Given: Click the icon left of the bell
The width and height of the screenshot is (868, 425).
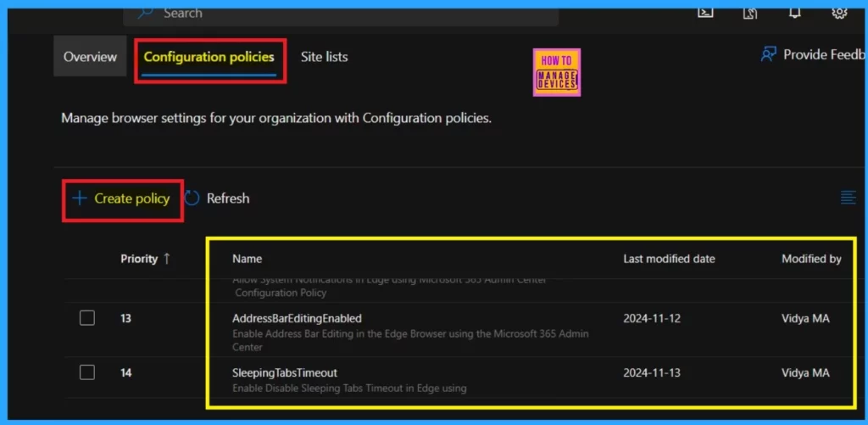Looking at the screenshot, I should 750,12.
